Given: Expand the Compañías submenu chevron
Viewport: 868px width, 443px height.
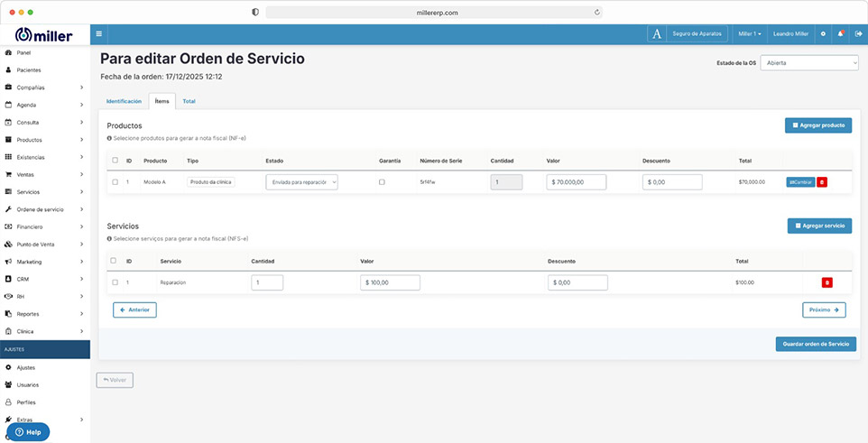Looking at the screenshot, I should pos(81,88).
